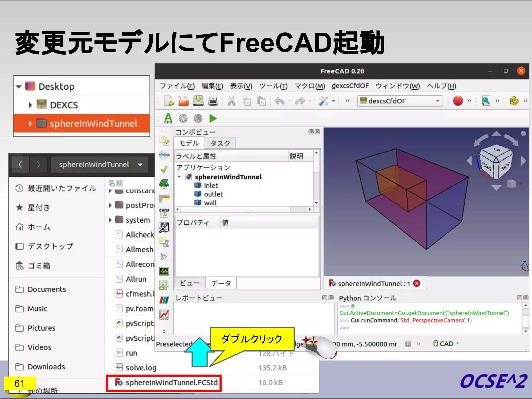Open the tools icon dropdown arrow

(x=334, y=101)
